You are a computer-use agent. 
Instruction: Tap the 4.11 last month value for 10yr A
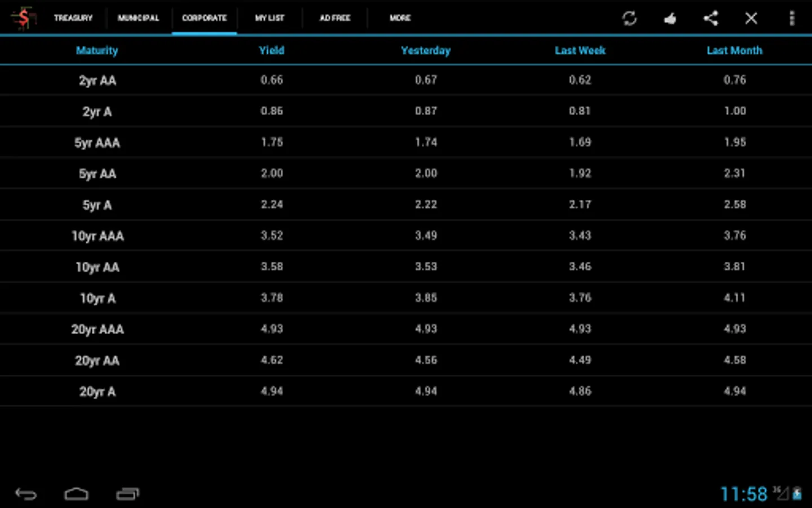pyautogui.click(x=735, y=297)
